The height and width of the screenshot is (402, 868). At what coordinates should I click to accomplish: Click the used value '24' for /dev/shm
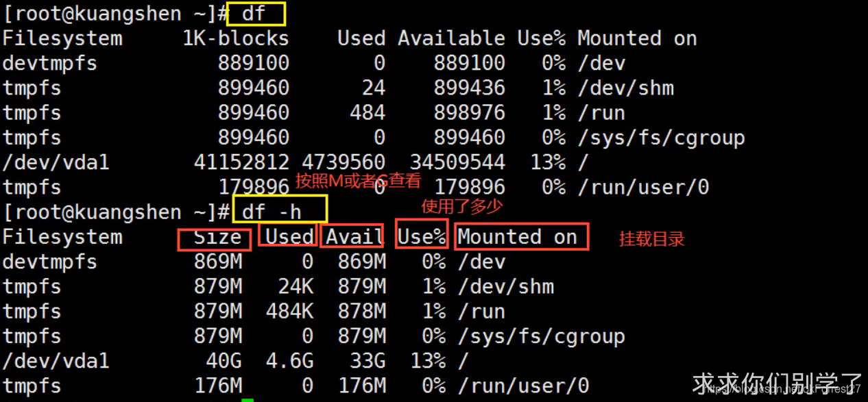click(x=374, y=88)
